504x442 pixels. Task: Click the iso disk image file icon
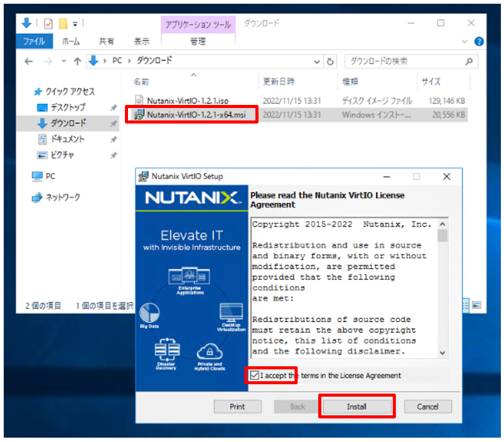coord(139,100)
